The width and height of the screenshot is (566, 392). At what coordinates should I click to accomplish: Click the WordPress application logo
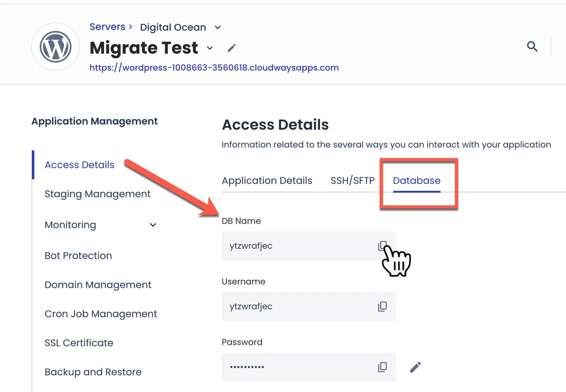pos(55,47)
